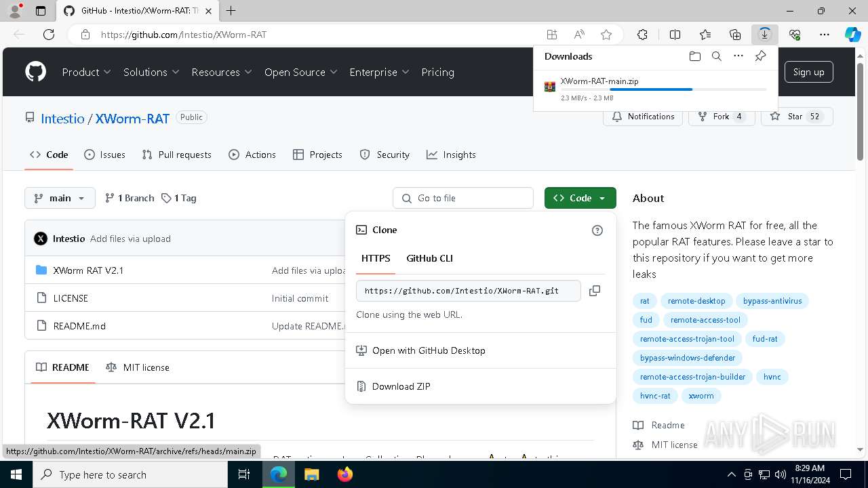Image resolution: width=868 pixels, height=488 pixels.
Task: Refresh the page
Action: (x=49, y=35)
